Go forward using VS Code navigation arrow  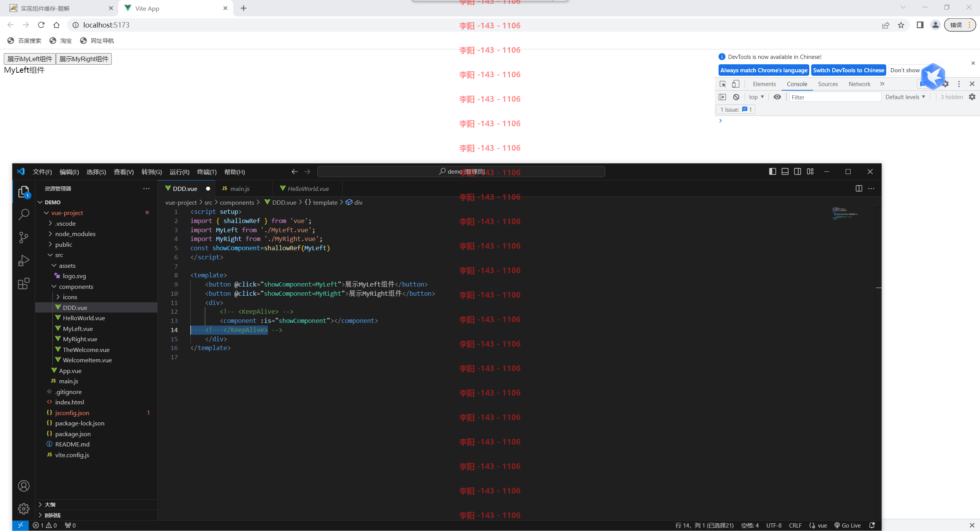point(307,172)
